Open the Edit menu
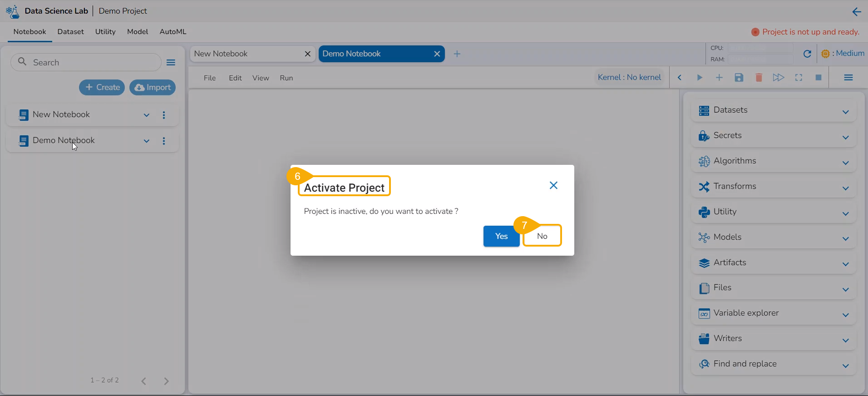Image resolution: width=868 pixels, height=396 pixels. 235,78
